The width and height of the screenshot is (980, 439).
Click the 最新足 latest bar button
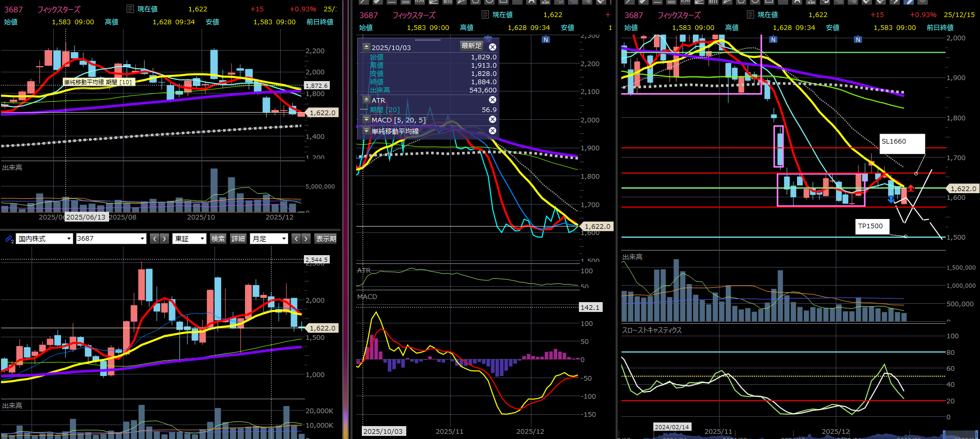tap(471, 46)
